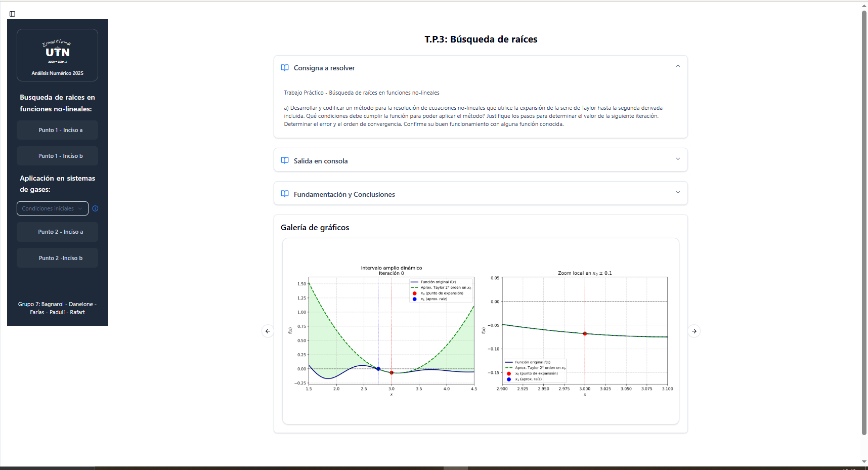This screenshot has height=470, width=868.
Task: Collapse the Consigna a resolver section
Action: (678, 66)
